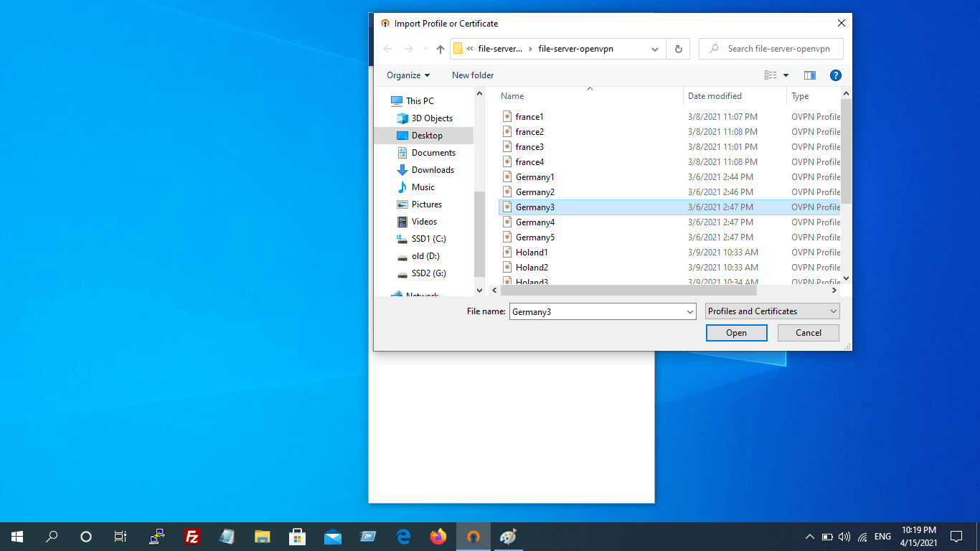Click the horizontal scrollbar in the file list
This screenshot has width=980, height=551.
(x=628, y=291)
